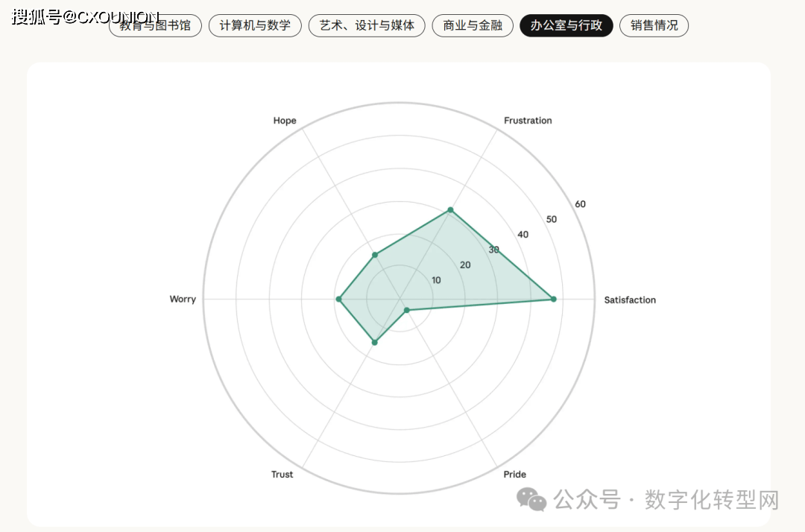Click the Frustration data point marker
The width and height of the screenshot is (805, 532).
tap(450, 210)
